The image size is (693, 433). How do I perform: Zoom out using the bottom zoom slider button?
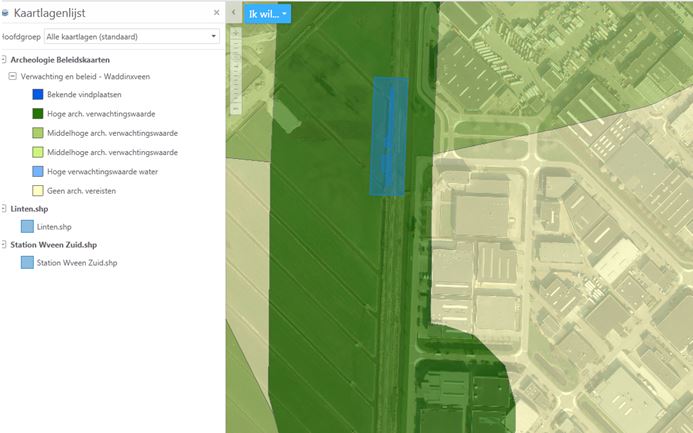click(x=236, y=108)
